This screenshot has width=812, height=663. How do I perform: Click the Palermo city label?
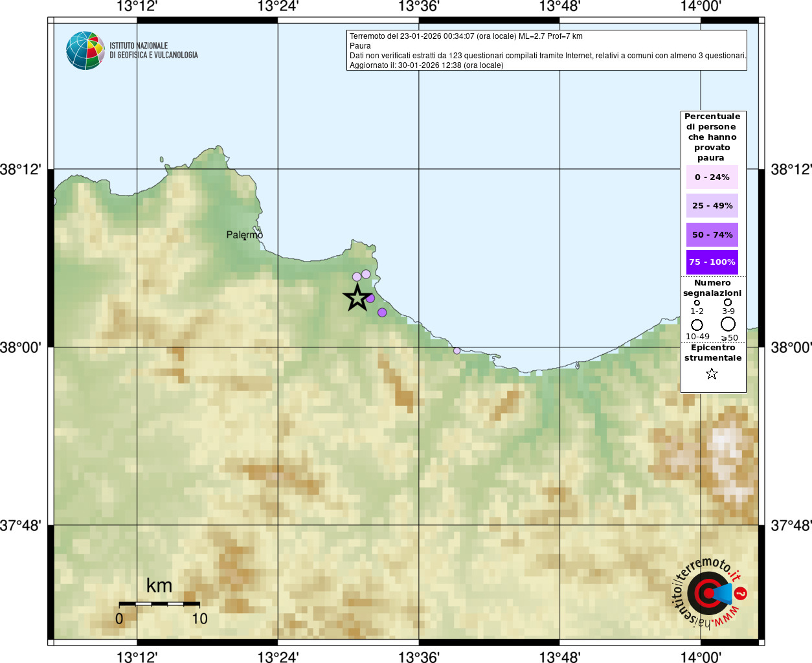[x=244, y=234]
